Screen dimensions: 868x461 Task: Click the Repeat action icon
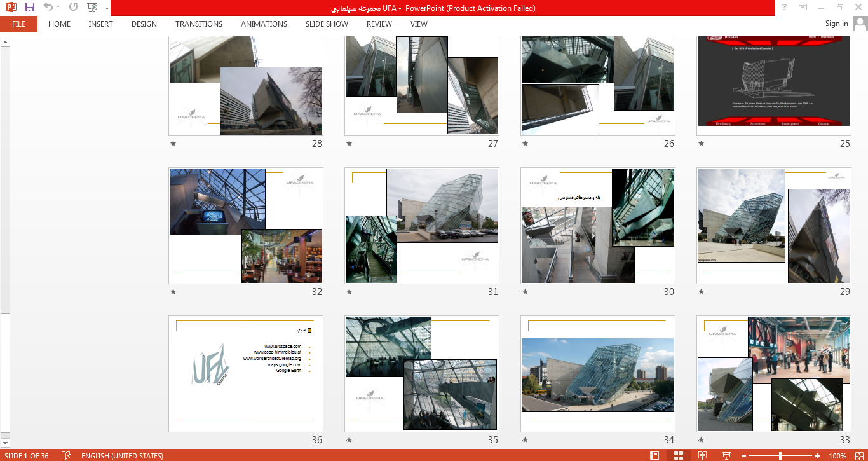(x=73, y=8)
